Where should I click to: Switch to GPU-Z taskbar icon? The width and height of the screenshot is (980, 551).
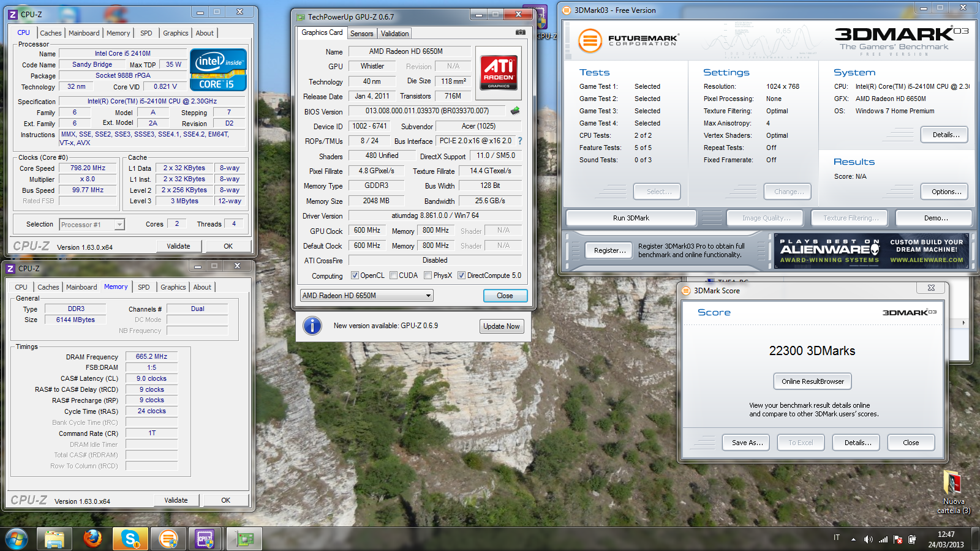[244, 539]
